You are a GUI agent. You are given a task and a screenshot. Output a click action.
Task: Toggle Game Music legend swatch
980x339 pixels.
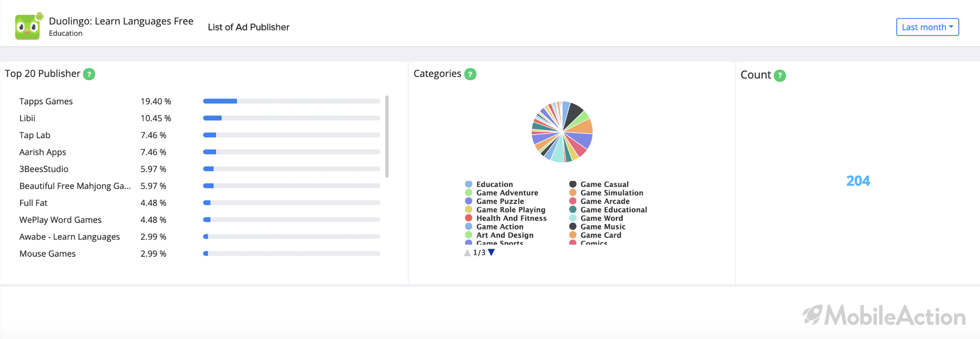(573, 226)
